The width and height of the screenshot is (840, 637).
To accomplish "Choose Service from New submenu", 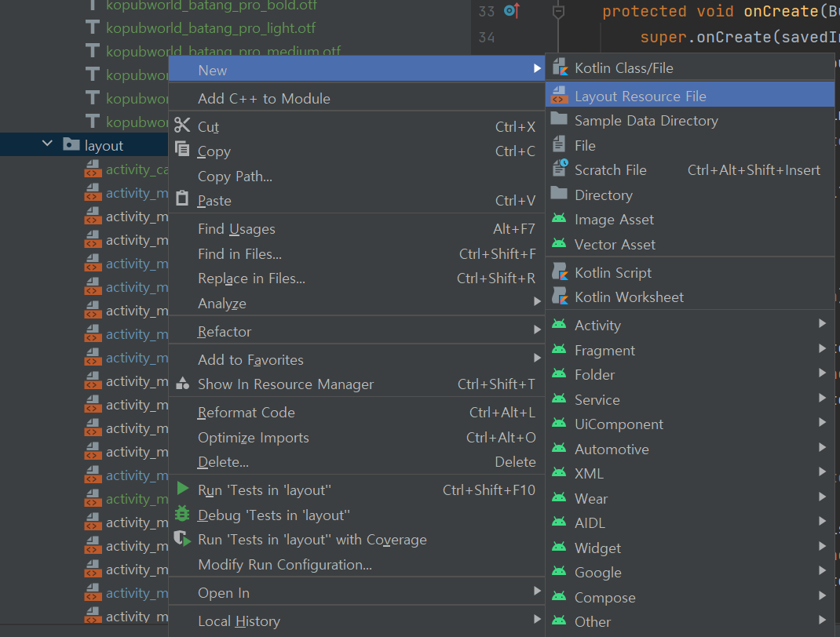I will pos(690,400).
